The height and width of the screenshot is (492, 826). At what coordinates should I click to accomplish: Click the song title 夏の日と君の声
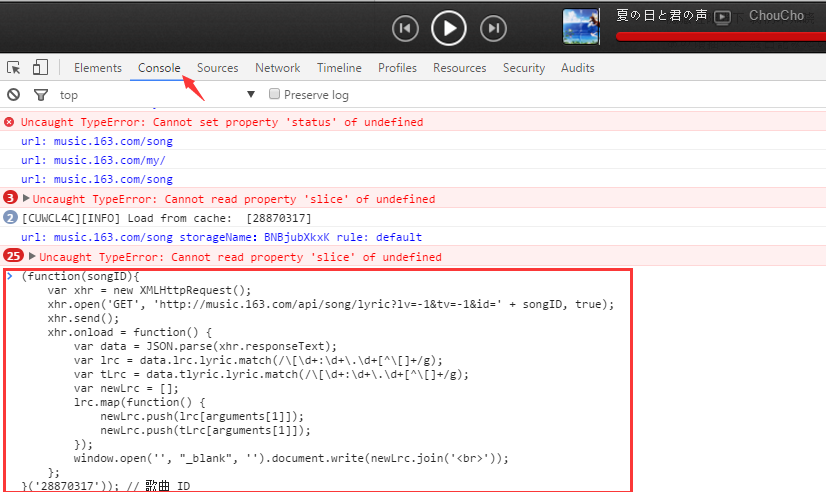pyautogui.click(x=661, y=16)
